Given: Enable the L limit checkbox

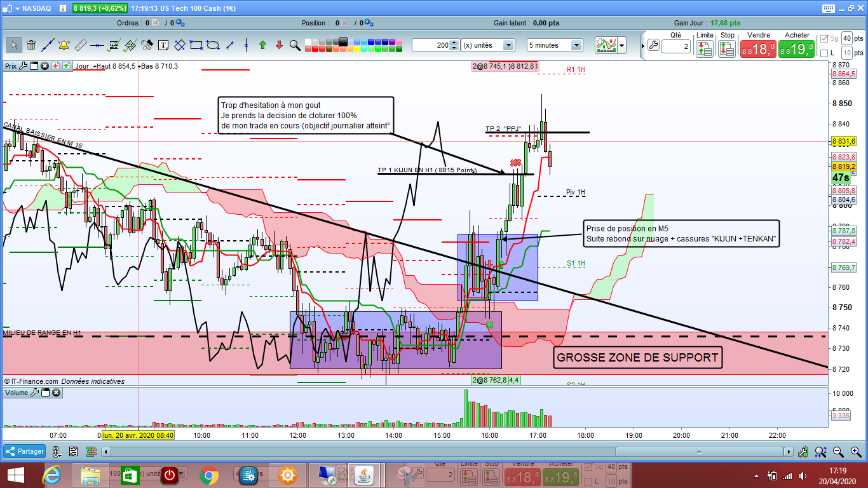Looking at the screenshot, I should point(824,53).
